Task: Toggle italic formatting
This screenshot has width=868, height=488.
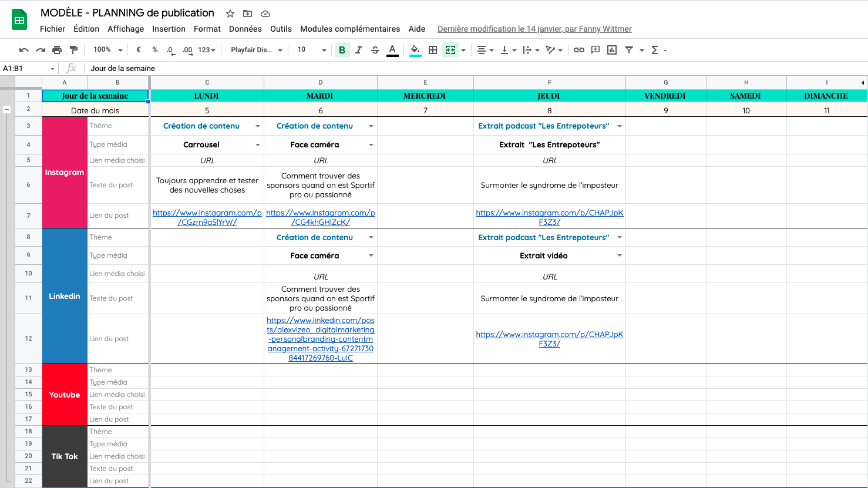Action: coord(359,50)
